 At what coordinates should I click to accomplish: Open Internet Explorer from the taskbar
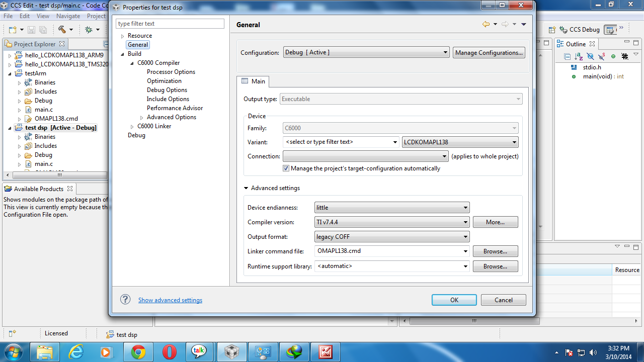point(76,352)
